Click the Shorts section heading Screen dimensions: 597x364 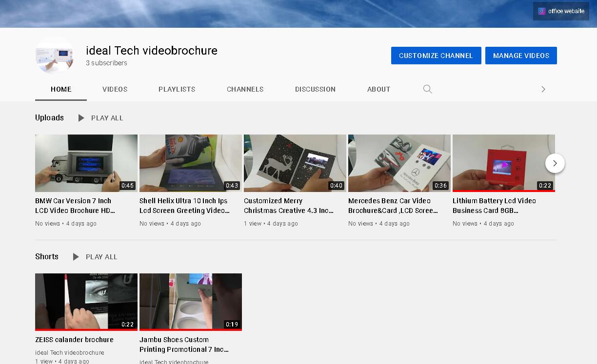click(x=47, y=256)
